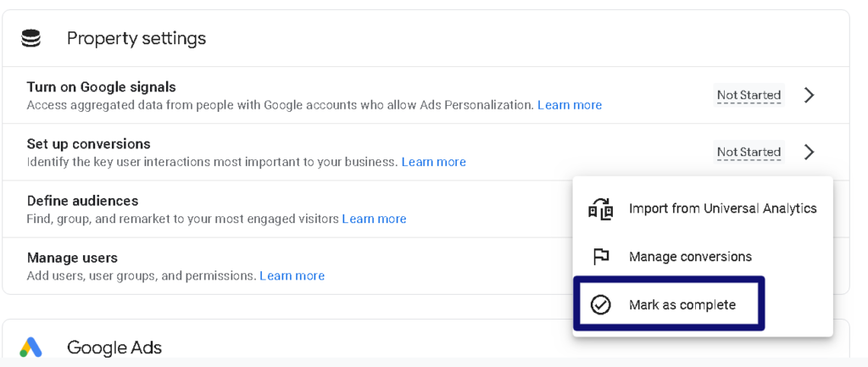The image size is (868, 367).
Task: Open Learn more link for Google signals
Action: pos(570,105)
